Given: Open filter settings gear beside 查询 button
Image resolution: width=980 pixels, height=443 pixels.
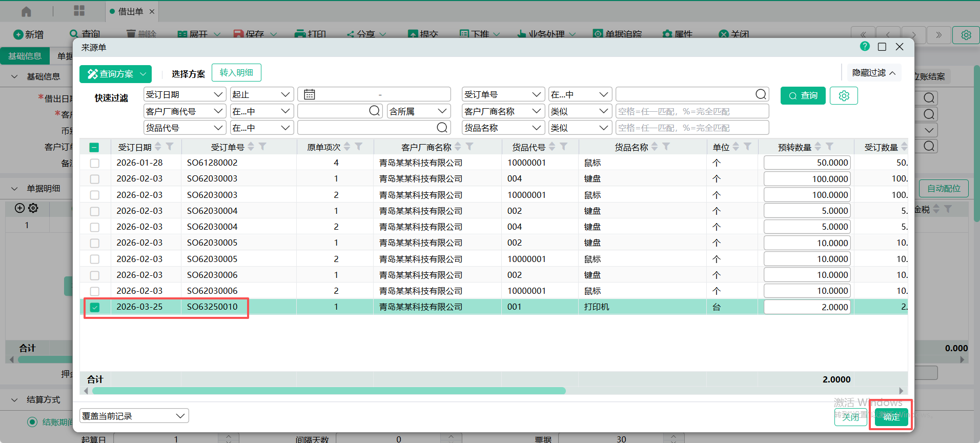Looking at the screenshot, I should tap(844, 96).
